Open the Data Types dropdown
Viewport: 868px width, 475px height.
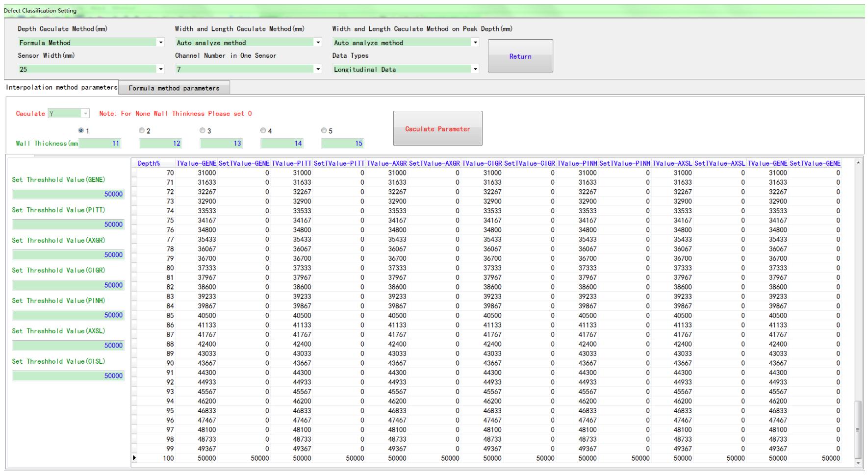click(475, 69)
